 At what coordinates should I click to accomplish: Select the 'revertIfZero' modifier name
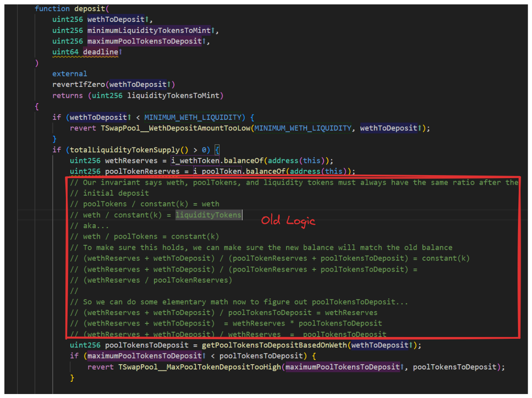point(79,84)
